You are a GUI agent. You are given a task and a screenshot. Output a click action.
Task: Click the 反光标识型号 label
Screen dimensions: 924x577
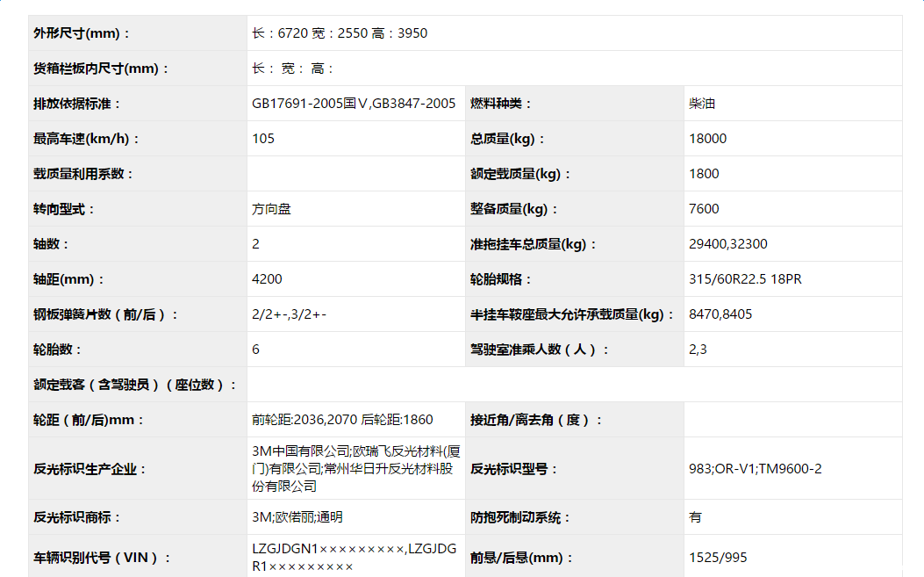[513, 469]
